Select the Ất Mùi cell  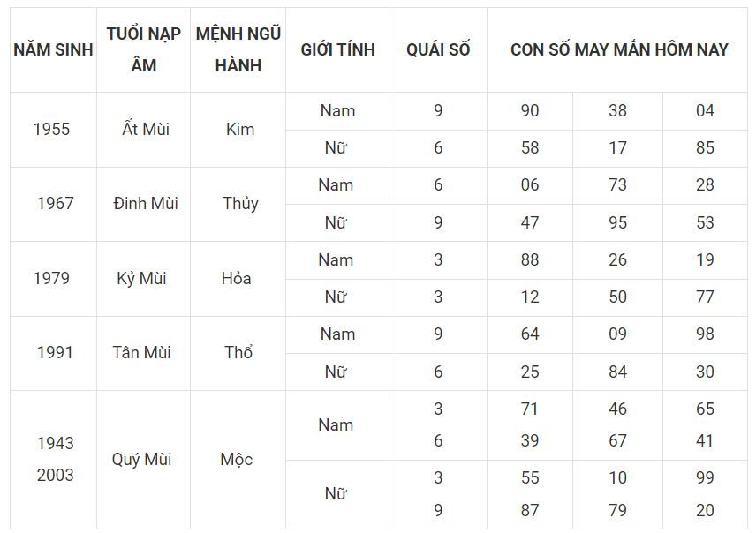click(x=143, y=130)
